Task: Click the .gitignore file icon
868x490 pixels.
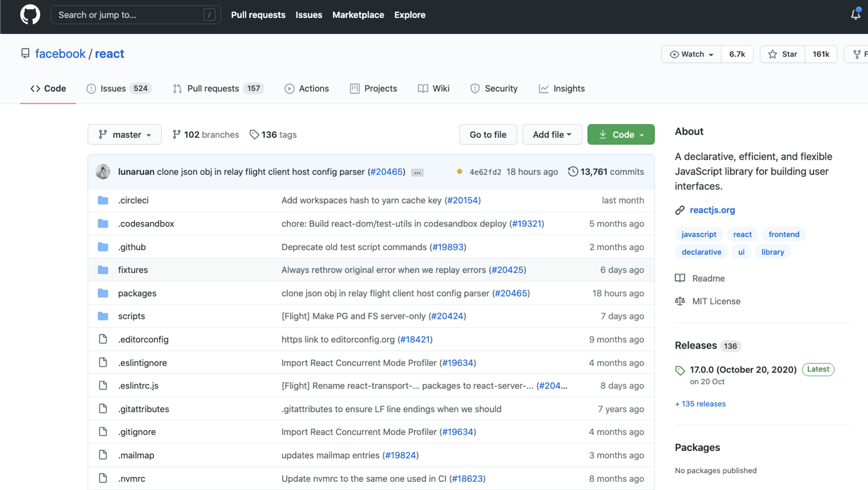Action: click(x=103, y=432)
